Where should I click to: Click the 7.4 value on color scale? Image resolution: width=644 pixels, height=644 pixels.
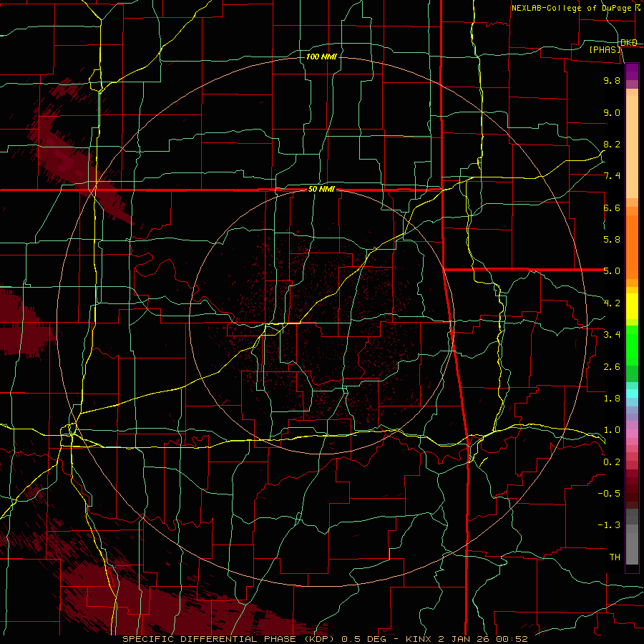coord(612,176)
